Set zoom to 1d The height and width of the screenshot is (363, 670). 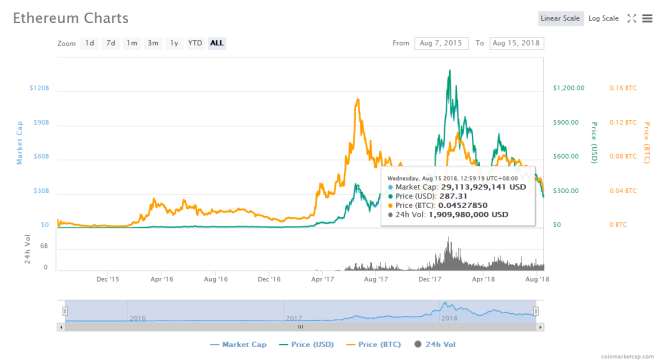tap(89, 43)
